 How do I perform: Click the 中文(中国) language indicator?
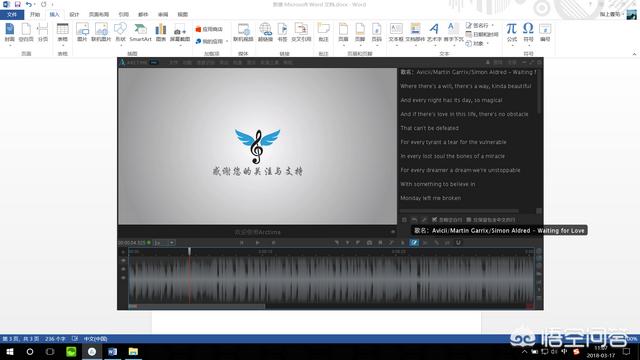point(96,339)
